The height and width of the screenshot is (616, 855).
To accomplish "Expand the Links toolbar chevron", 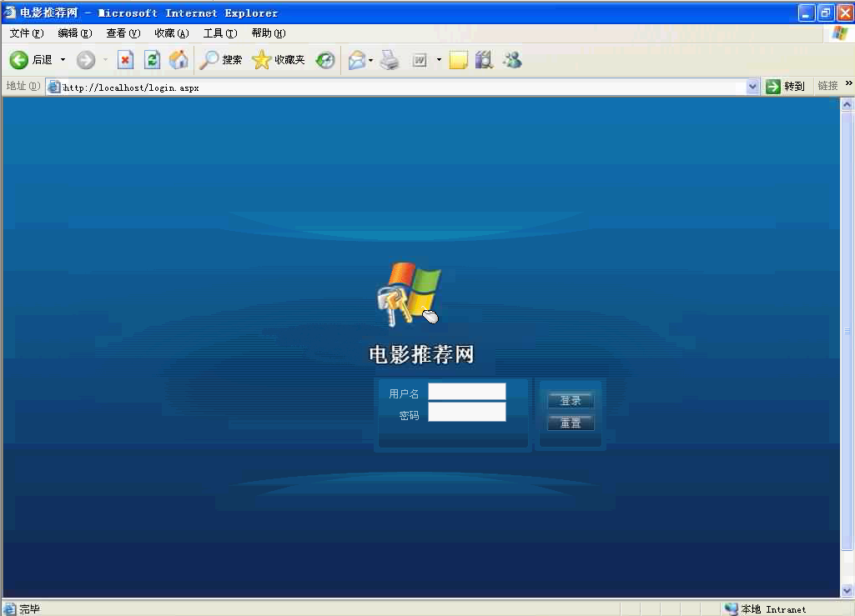I will coord(848,83).
